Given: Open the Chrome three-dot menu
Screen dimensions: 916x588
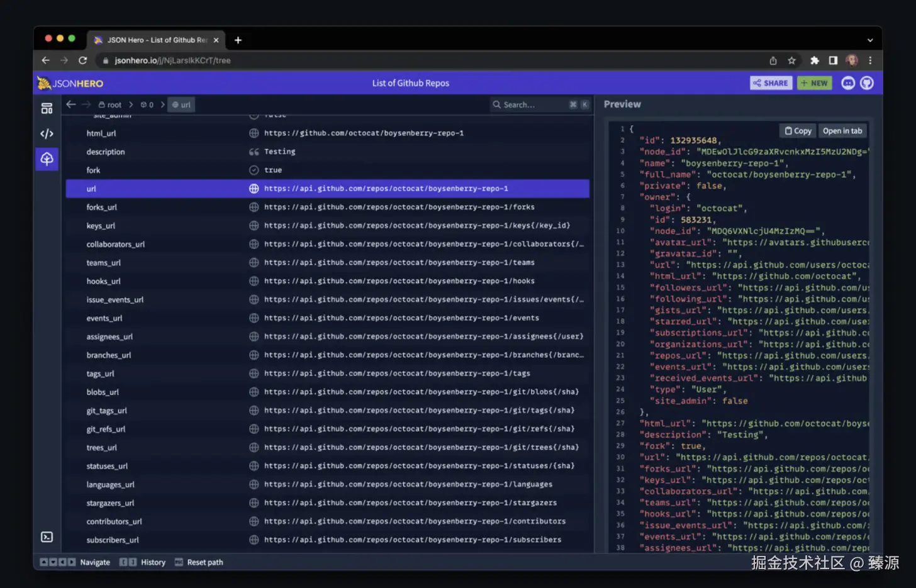Looking at the screenshot, I should point(870,60).
